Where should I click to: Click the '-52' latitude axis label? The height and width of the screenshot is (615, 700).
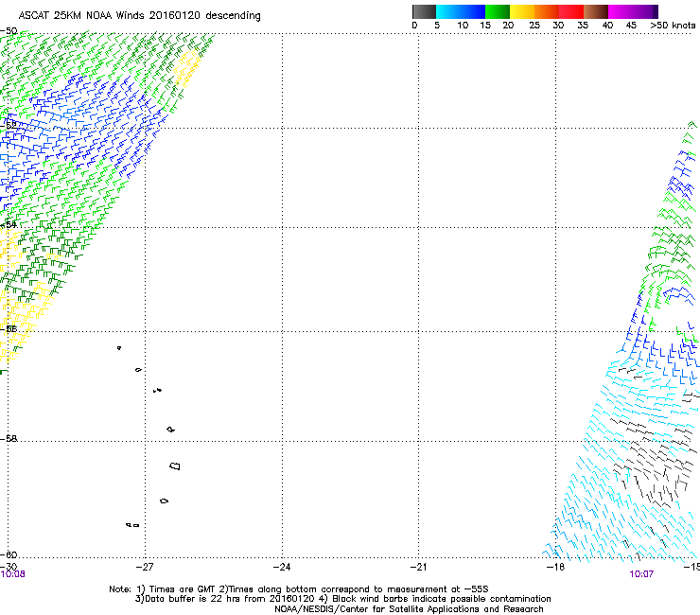[x=9, y=126]
